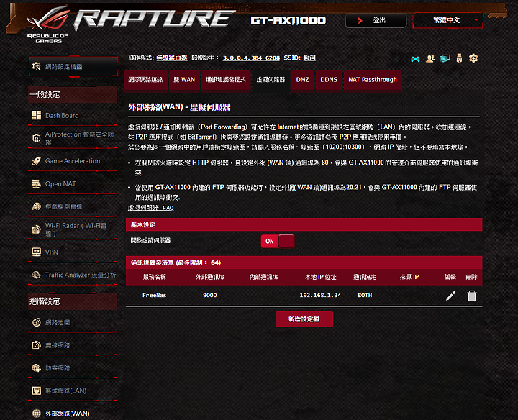
Task: Switch to the 通訊埠觸發程式 tab
Action: tap(226, 80)
